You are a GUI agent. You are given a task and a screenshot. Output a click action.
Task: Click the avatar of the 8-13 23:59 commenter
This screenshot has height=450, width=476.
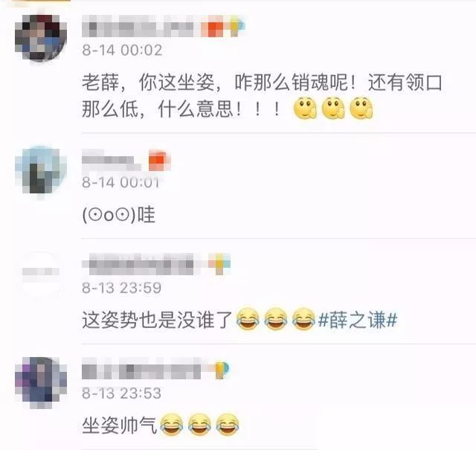pyautogui.click(x=41, y=273)
